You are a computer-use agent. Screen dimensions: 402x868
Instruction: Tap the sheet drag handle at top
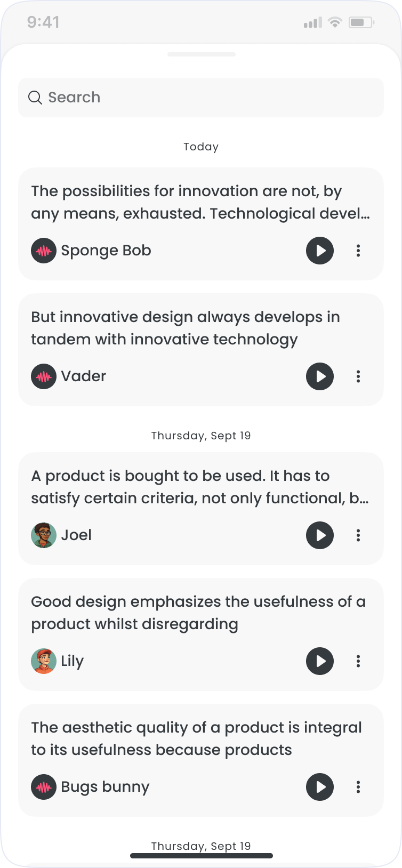tap(202, 54)
